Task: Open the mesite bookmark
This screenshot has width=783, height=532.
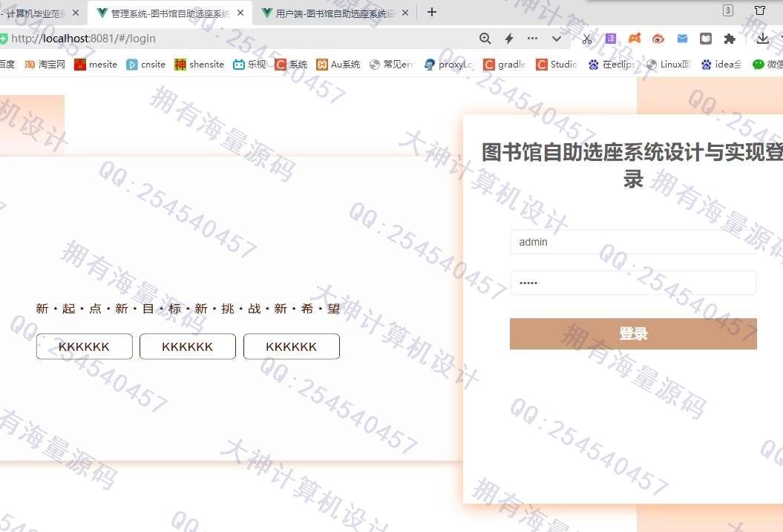Action: click(x=96, y=65)
